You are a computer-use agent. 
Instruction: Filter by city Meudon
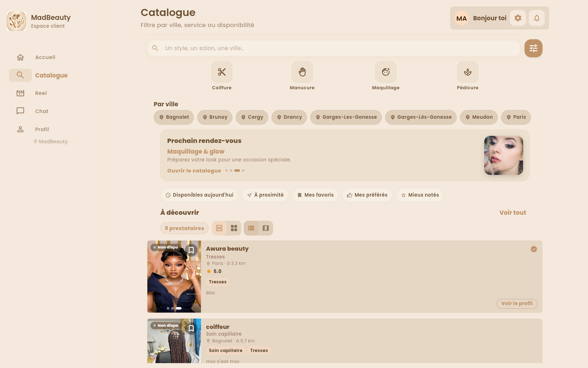coord(479,117)
